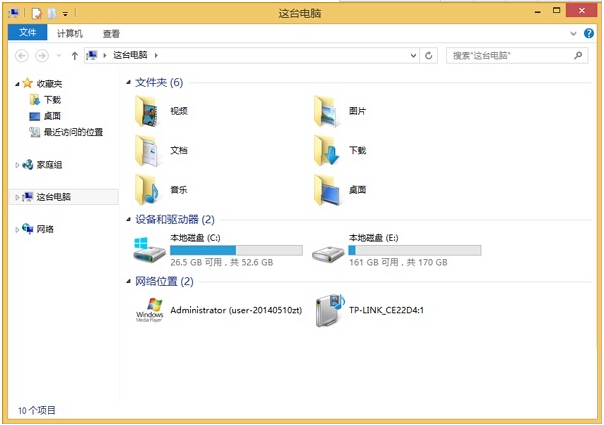Select the local disk C: drive icon
604x425 pixels.
[149, 250]
